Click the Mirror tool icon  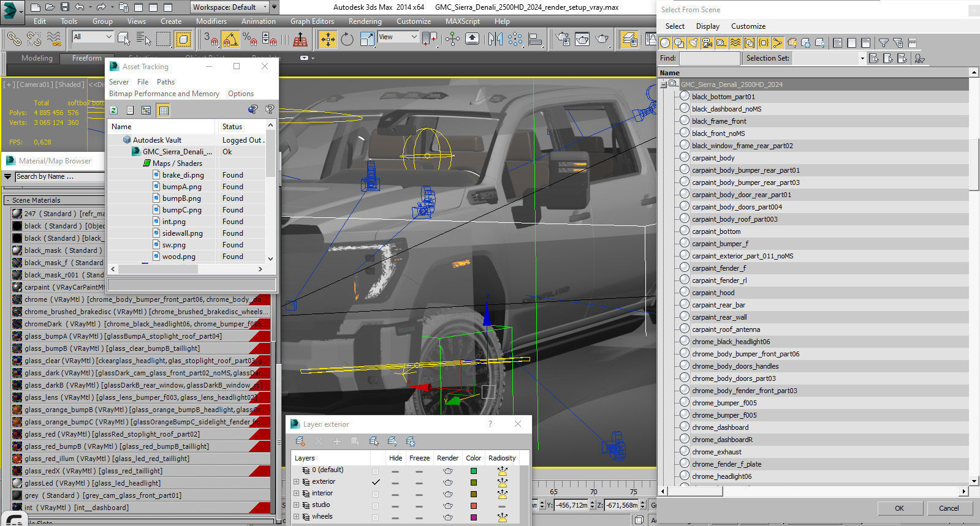pyautogui.click(x=495, y=39)
